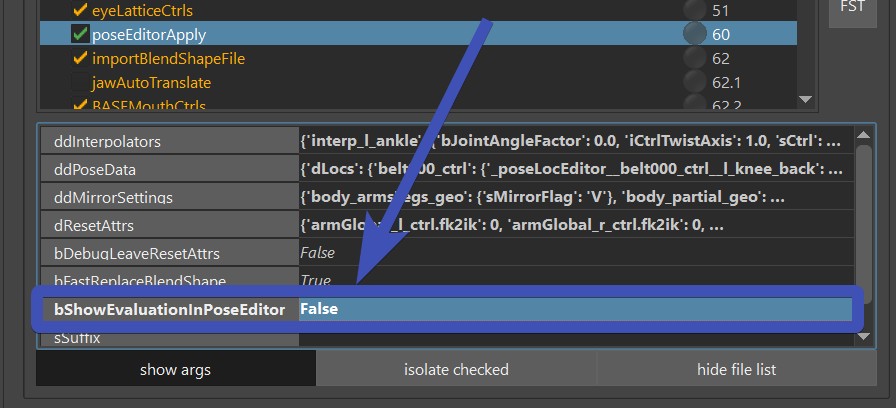Click the circle icon beside value 60
The width and height of the screenshot is (896, 408).
[694, 34]
